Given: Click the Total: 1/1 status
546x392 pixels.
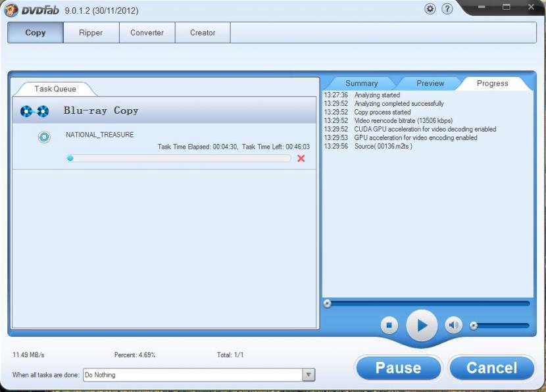Looking at the screenshot, I should (x=230, y=355).
